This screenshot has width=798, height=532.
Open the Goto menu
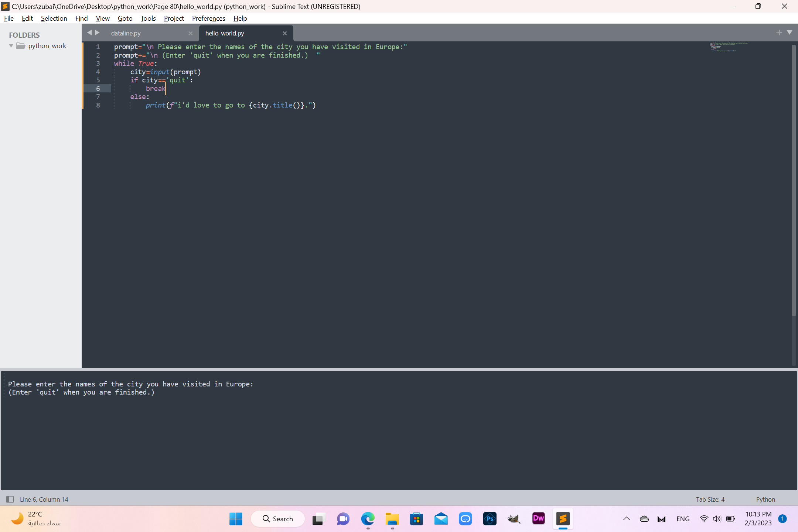point(125,18)
